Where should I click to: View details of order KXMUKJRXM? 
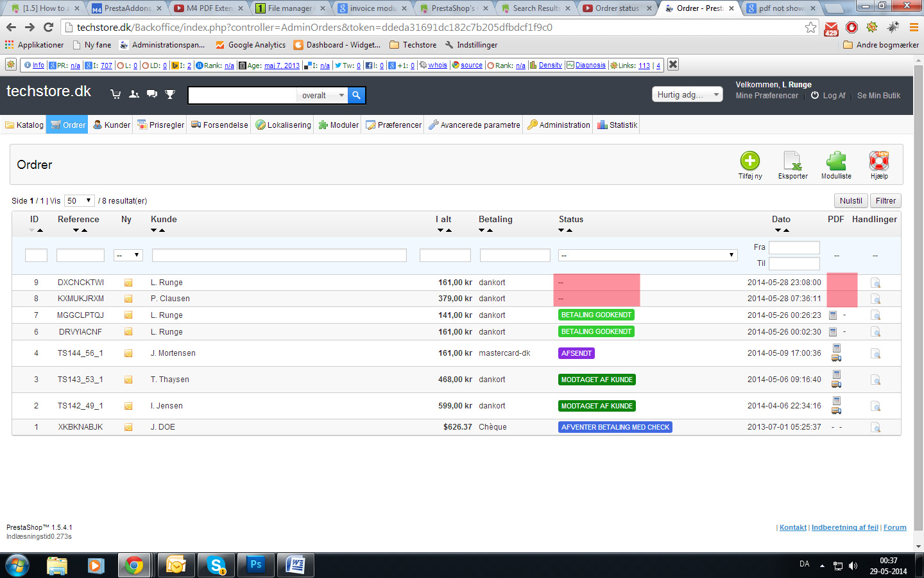point(875,299)
